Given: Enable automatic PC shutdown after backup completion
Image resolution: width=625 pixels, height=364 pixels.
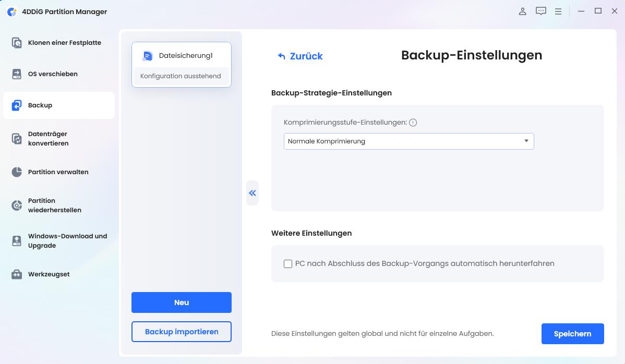Looking at the screenshot, I should point(287,264).
